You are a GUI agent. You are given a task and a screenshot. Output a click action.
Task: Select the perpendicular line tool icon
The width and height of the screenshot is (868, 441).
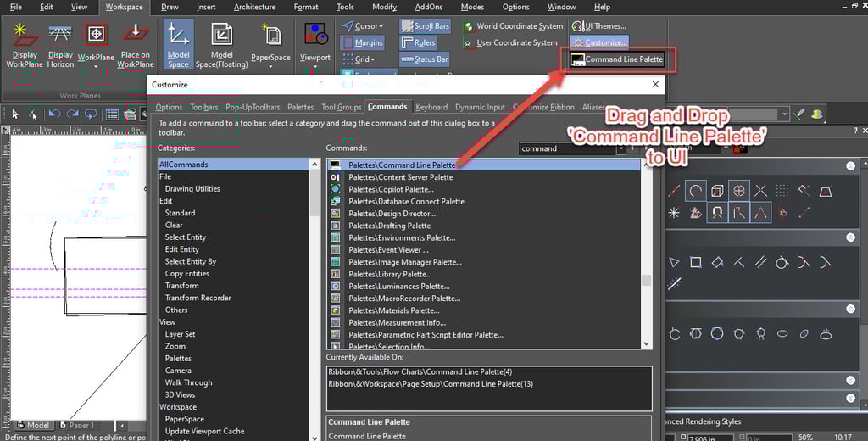(x=738, y=263)
